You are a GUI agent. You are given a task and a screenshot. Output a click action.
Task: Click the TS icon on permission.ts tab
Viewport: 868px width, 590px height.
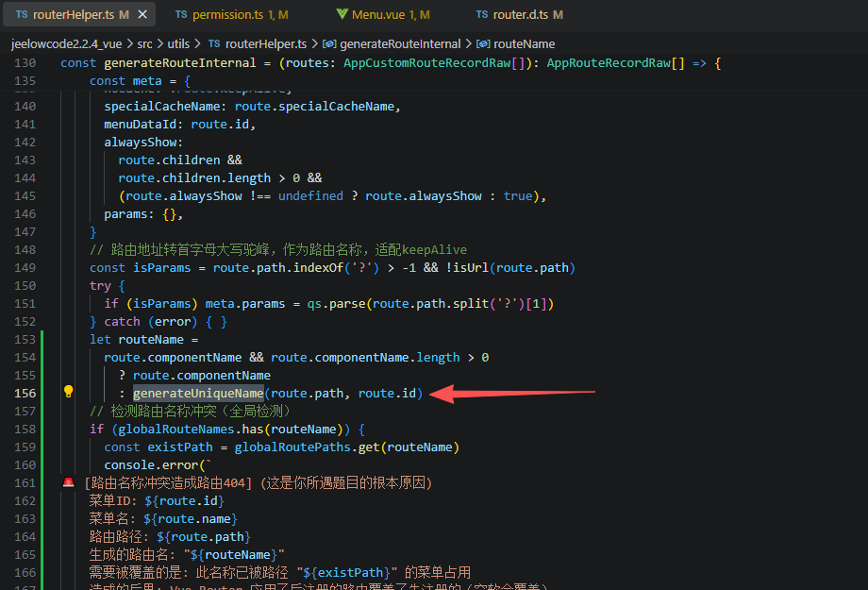click(181, 15)
